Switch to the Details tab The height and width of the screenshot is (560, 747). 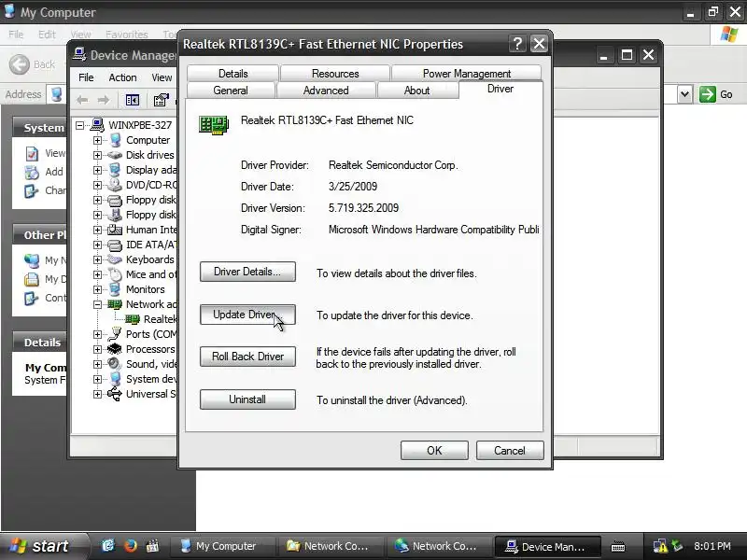coord(233,74)
